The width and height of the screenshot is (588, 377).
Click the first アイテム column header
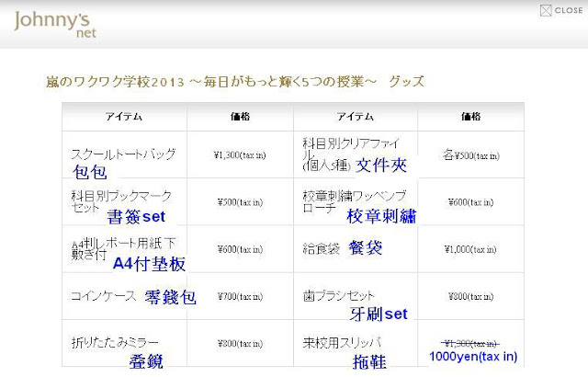point(124,117)
